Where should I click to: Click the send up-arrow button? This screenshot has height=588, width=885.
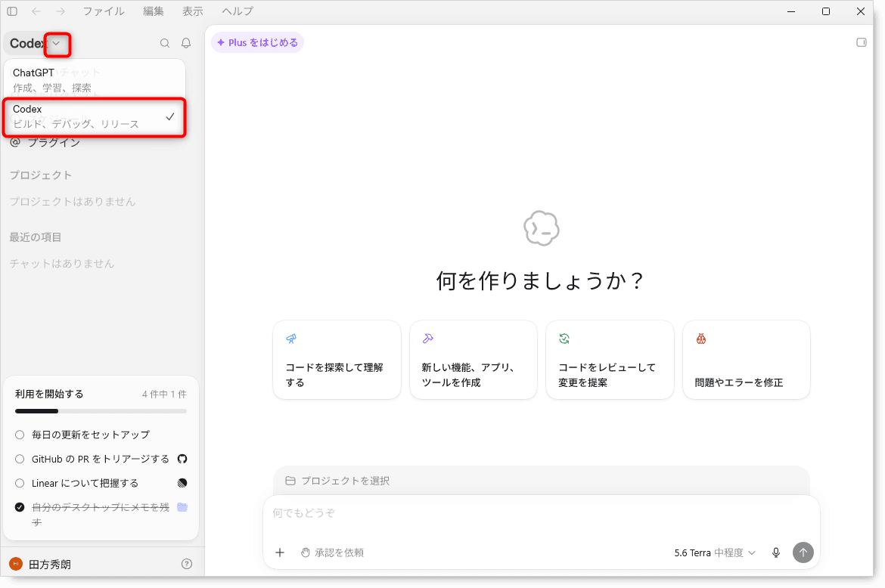[x=803, y=552]
